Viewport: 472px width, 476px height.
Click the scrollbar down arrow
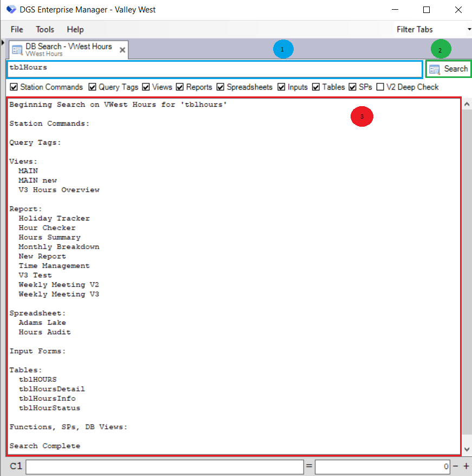click(467, 449)
